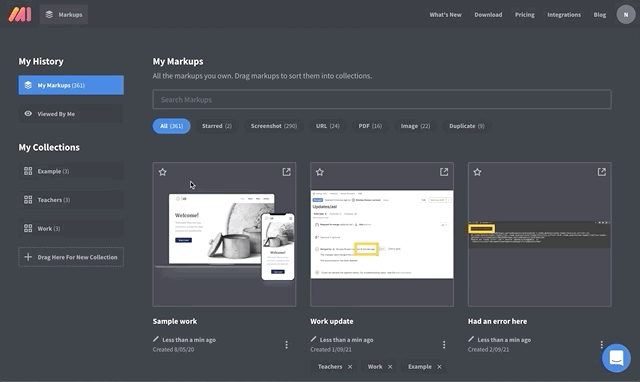
Task: Focus the Search Markups field
Action: (x=382, y=100)
